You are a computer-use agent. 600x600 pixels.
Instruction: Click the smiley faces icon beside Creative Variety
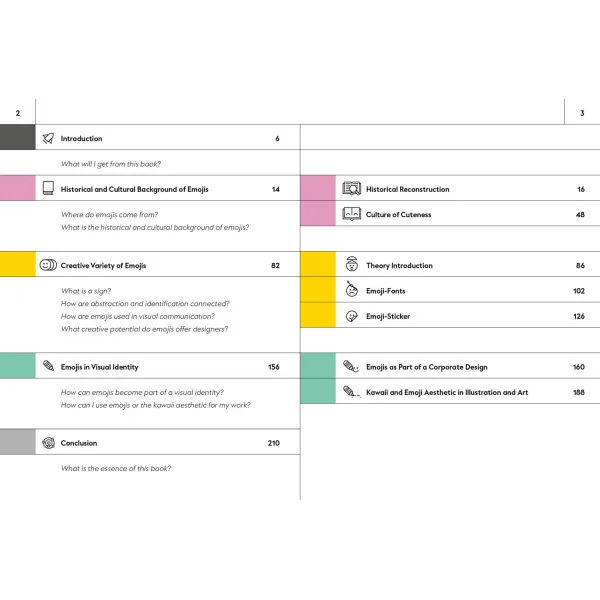48,265
